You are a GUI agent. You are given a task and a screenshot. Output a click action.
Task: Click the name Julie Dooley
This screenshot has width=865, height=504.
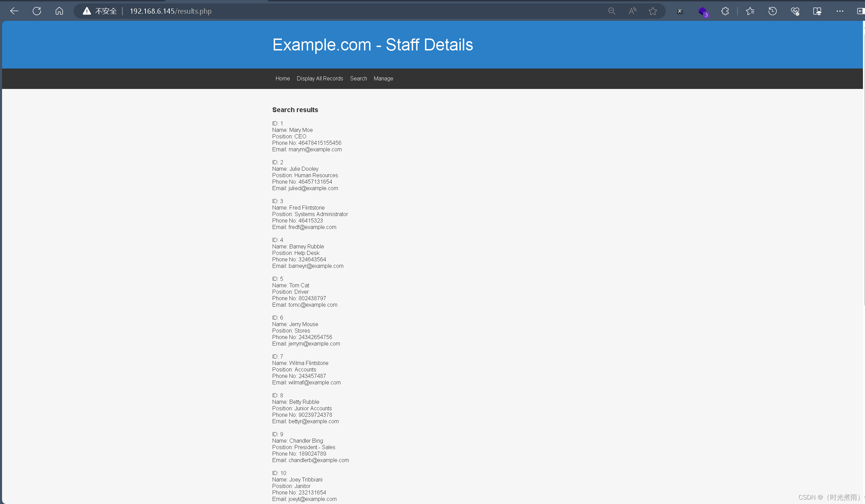tap(303, 169)
